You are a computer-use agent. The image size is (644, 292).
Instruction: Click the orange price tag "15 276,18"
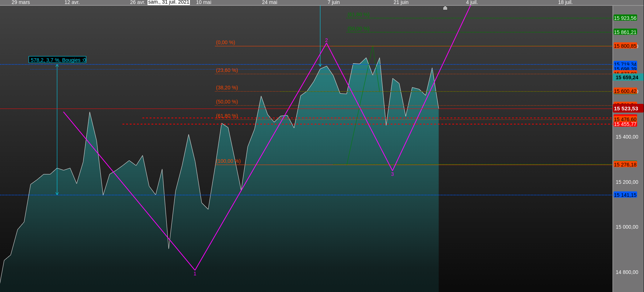625,165
